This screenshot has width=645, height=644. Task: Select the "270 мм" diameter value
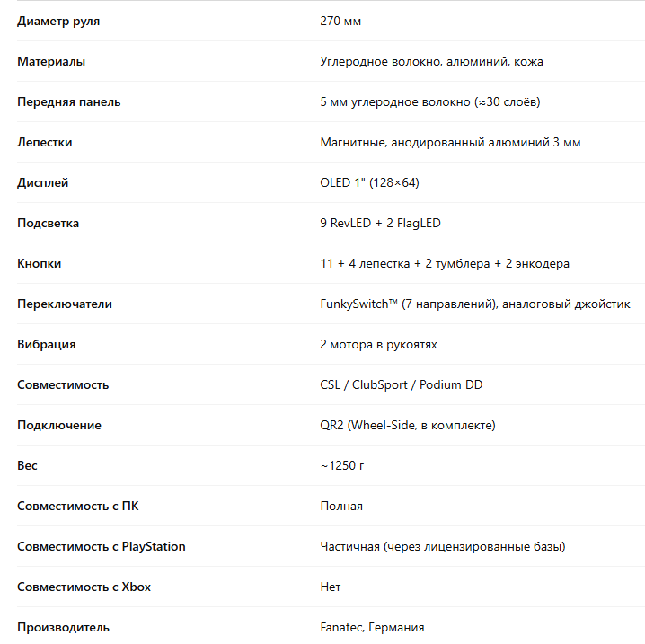340,21
